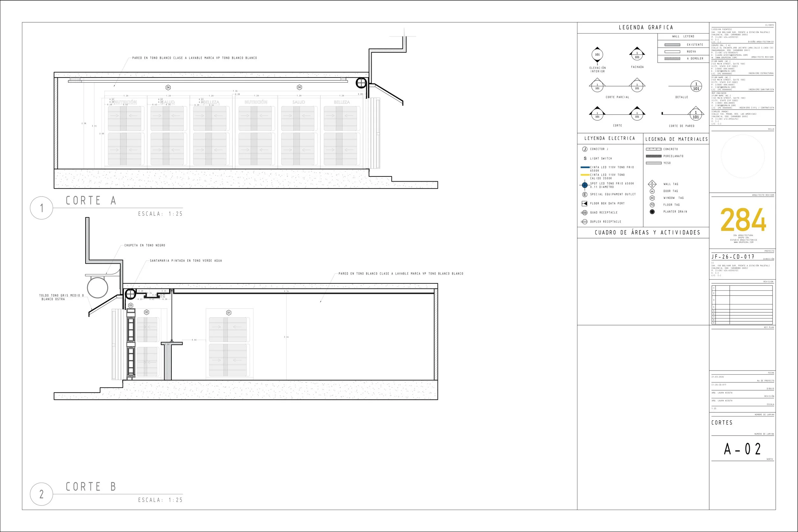Image resolution: width=798 pixels, height=532 pixels.
Task: Select the Light Switch S symbol
Action: [585, 158]
